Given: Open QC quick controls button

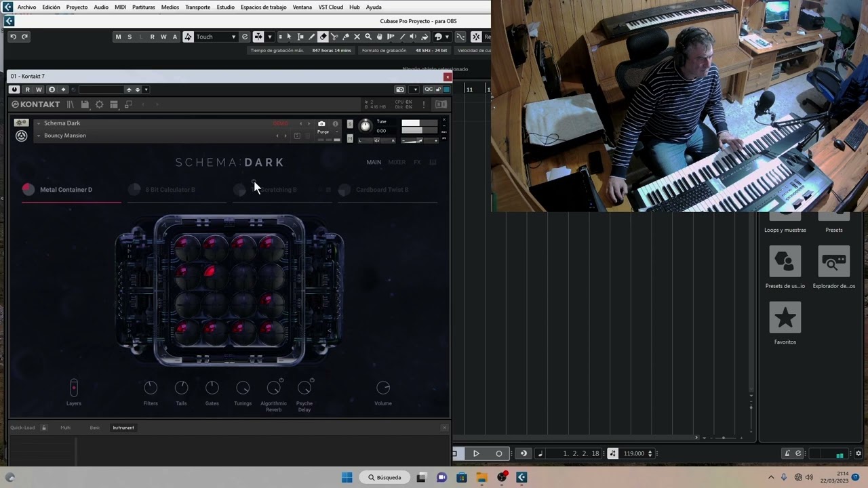Looking at the screenshot, I should point(429,89).
